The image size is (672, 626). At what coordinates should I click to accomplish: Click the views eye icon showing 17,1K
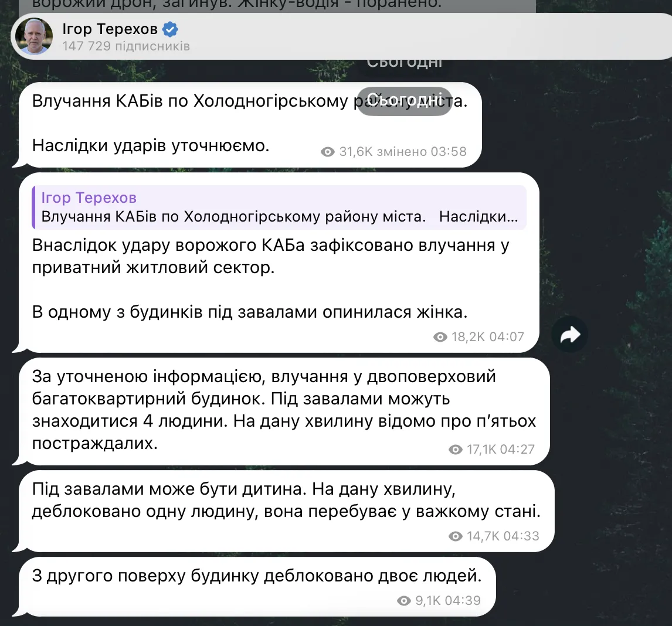click(x=456, y=450)
